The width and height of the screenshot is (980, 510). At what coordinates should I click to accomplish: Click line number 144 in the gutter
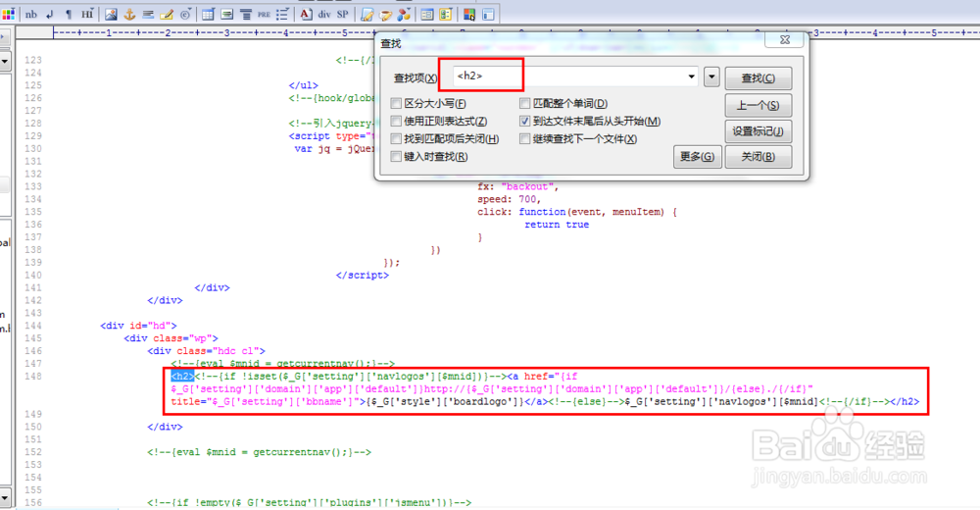[33, 326]
